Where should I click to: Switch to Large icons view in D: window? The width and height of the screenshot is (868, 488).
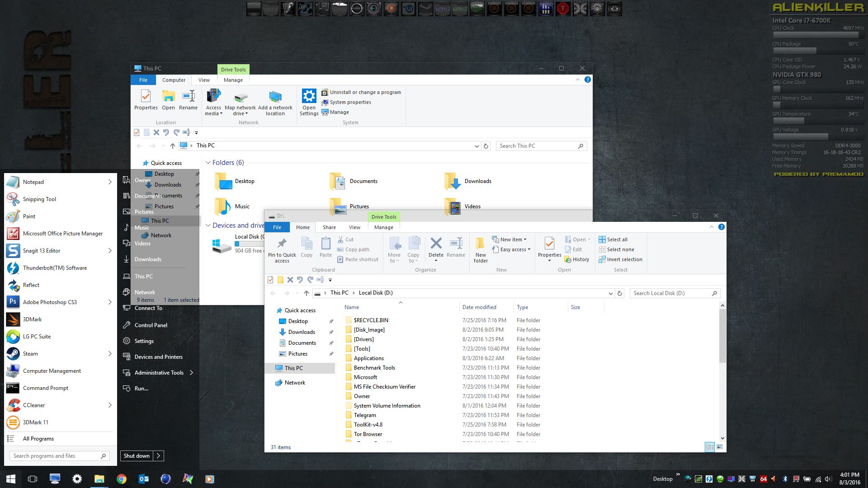[x=720, y=447]
